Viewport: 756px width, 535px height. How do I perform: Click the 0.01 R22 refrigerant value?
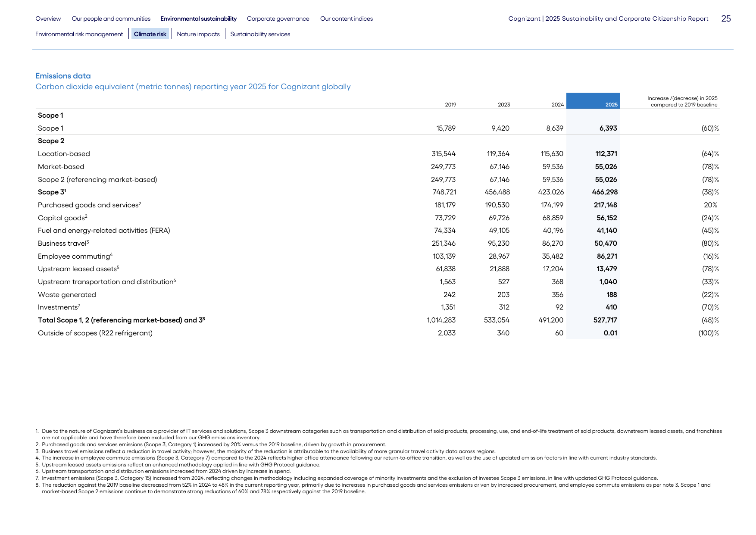610,333
